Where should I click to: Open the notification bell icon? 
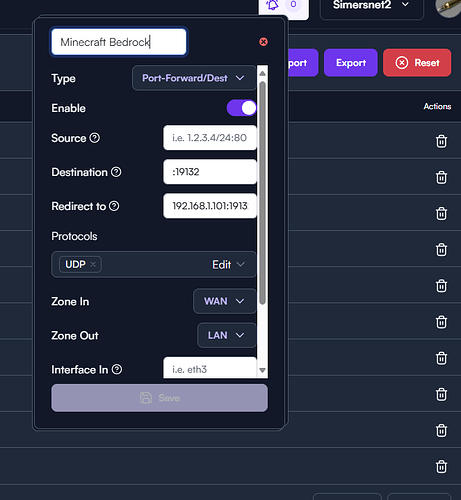tap(273, 5)
